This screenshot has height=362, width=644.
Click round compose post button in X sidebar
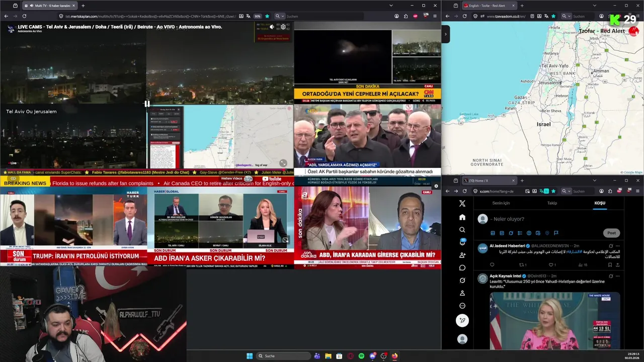462,320
